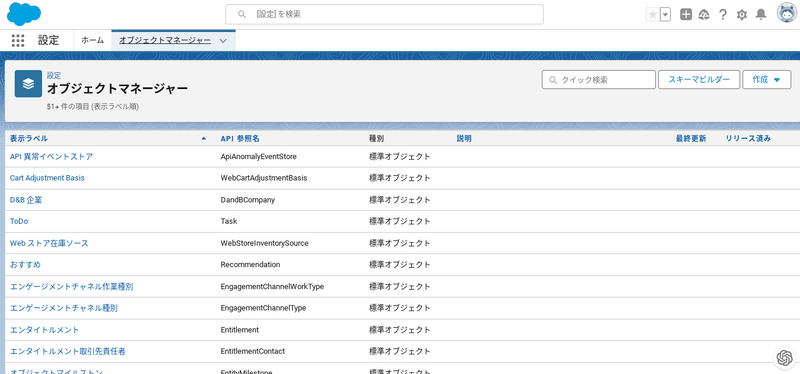
Task: Open the help question mark icon
Action: (722, 15)
